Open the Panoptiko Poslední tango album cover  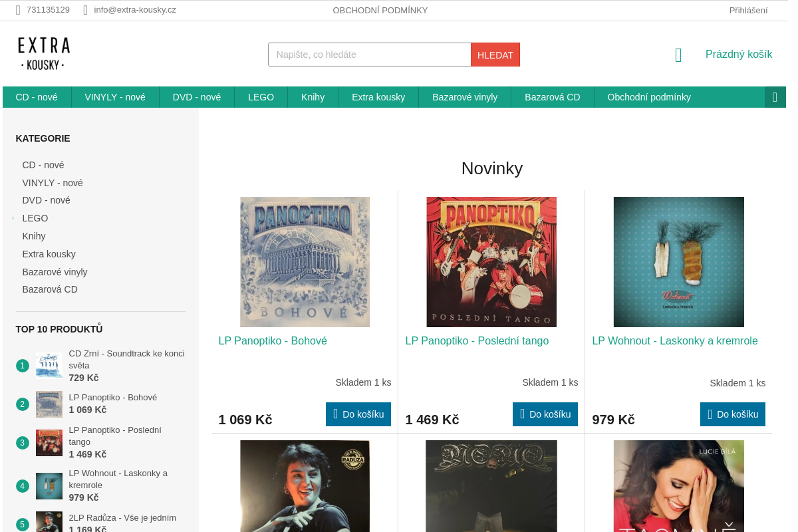491,262
